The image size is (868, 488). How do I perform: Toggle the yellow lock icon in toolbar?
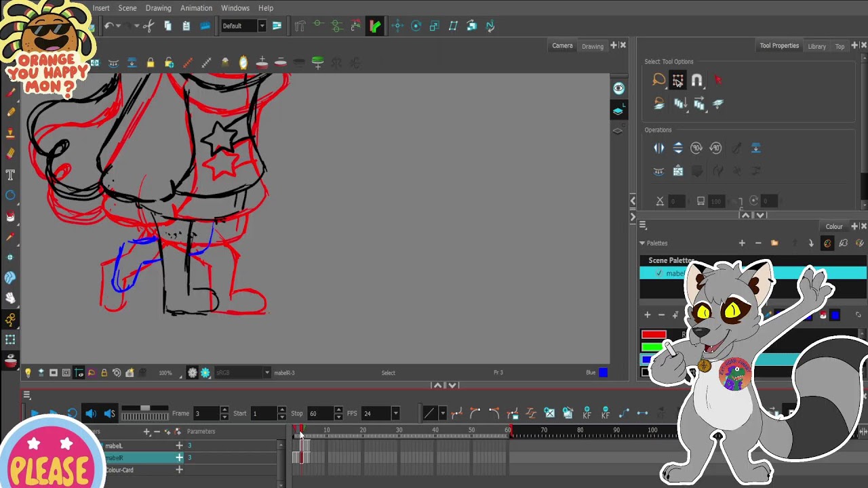click(x=151, y=63)
